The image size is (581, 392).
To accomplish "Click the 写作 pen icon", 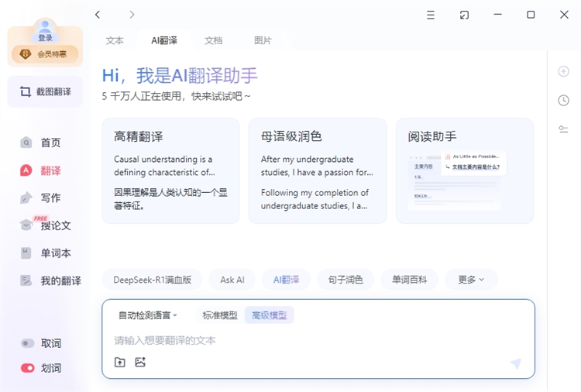I will (x=26, y=198).
